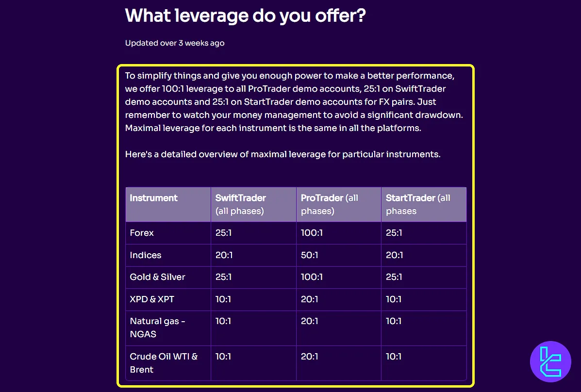This screenshot has height=392, width=581.
Task: Click the sentence about detailed overview of maximal leverage
Action: tap(282, 155)
